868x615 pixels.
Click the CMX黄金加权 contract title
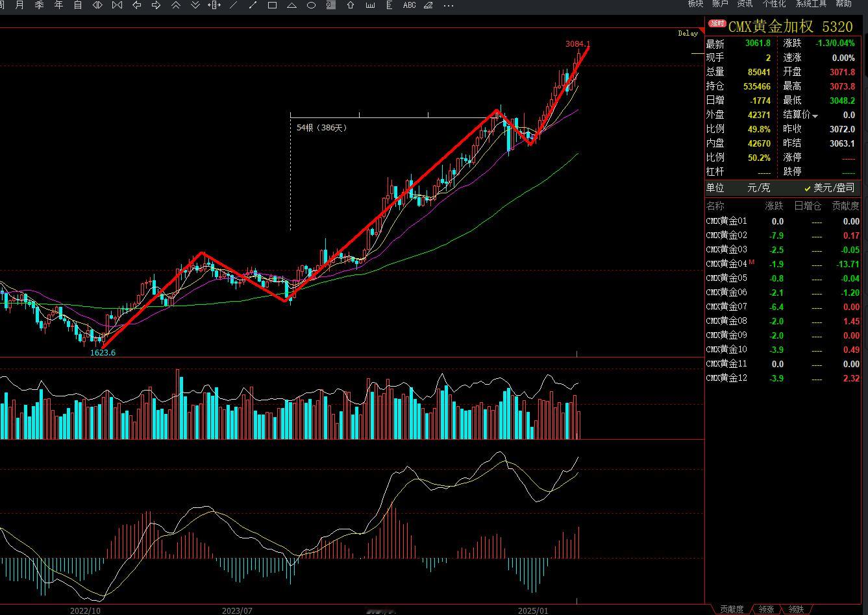(x=771, y=27)
